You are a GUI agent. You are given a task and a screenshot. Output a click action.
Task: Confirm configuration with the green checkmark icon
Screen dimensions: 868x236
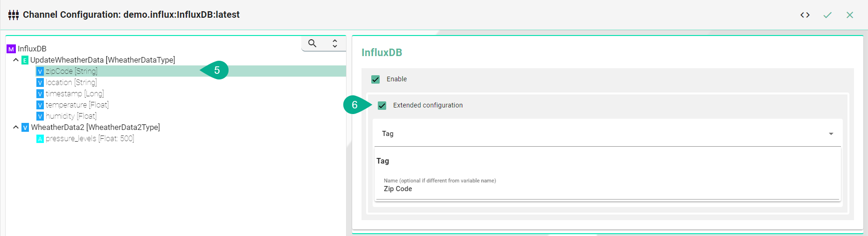pyautogui.click(x=827, y=15)
